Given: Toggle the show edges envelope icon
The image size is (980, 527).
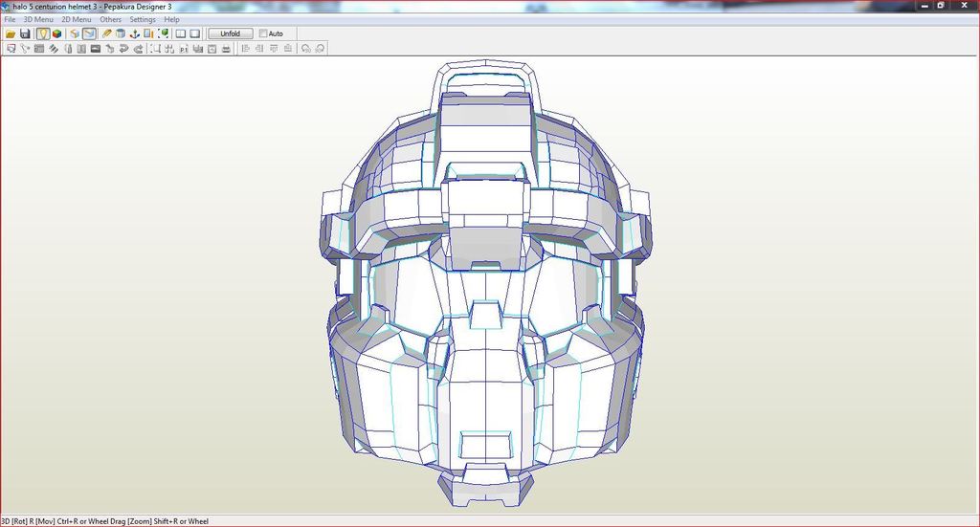Looking at the screenshot, I should coord(89,33).
